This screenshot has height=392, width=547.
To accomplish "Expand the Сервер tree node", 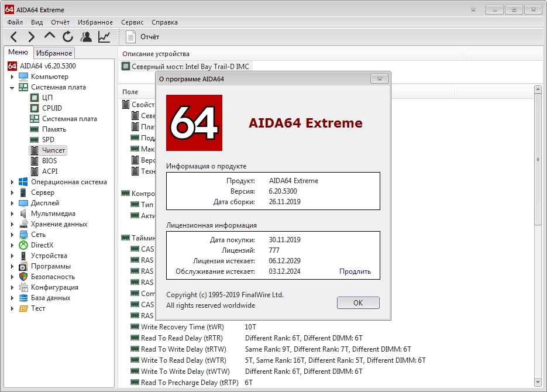I will point(12,192).
